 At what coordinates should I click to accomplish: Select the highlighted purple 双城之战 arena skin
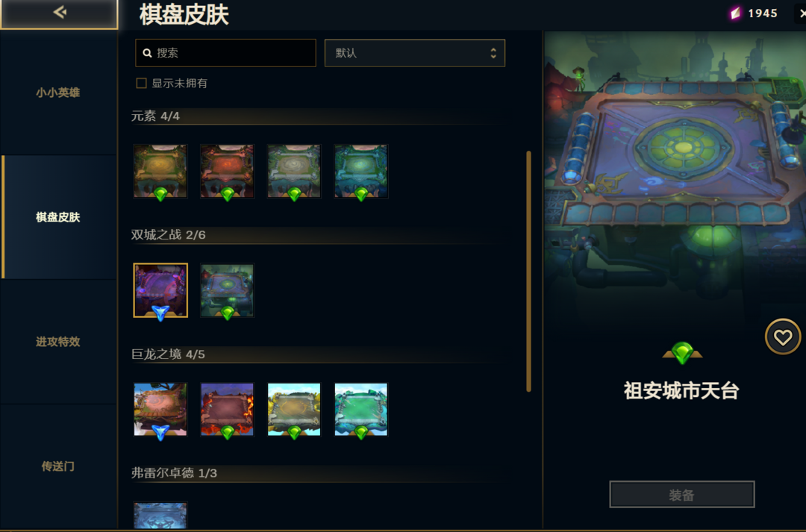(x=160, y=290)
